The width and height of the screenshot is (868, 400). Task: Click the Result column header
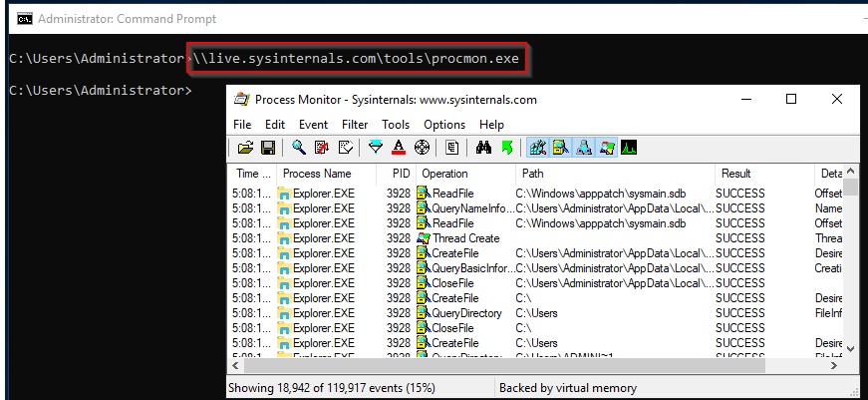[x=764, y=174]
